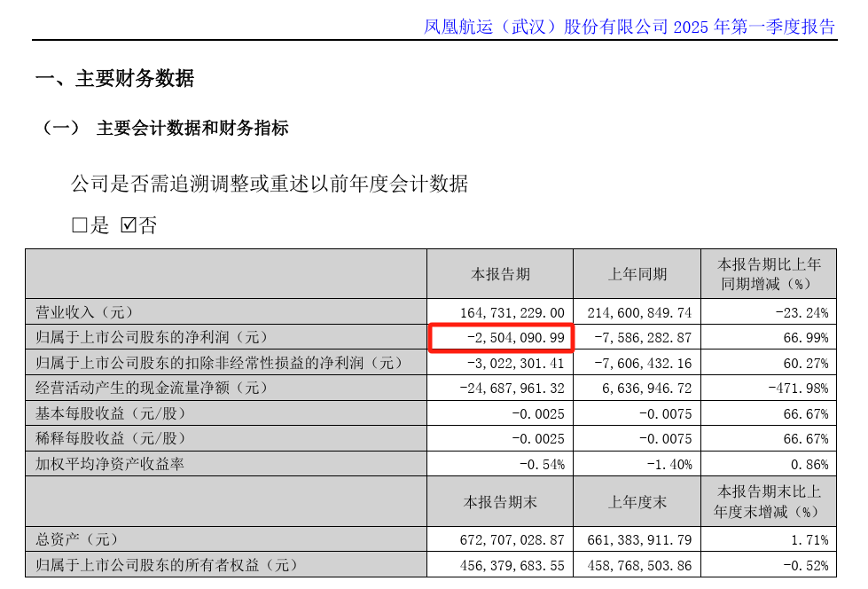The height and width of the screenshot is (589, 868).
Task: Click -0.0075 in 稀释每股收益 row
Action: point(665,439)
